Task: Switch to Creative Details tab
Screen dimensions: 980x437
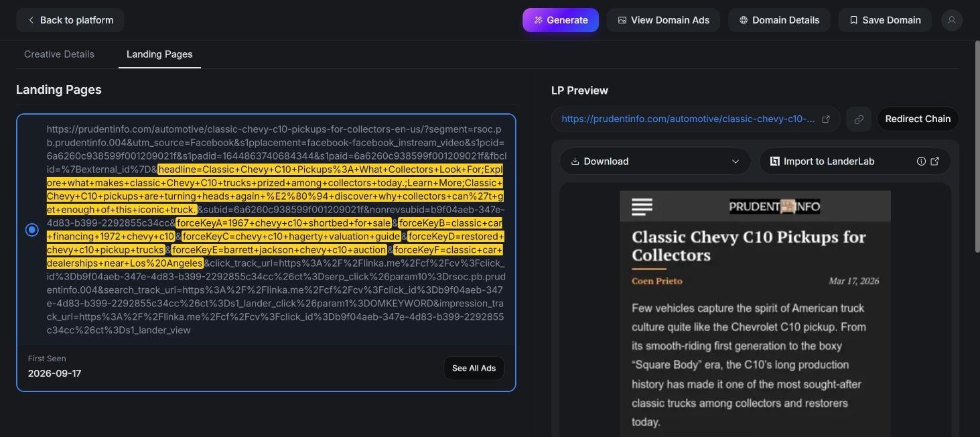Action: click(59, 54)
